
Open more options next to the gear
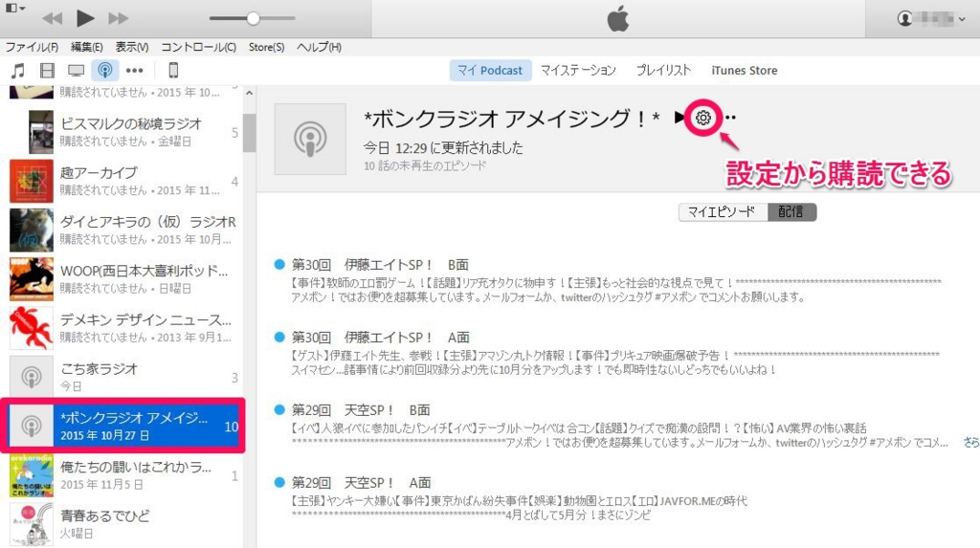tap(730, 118)
